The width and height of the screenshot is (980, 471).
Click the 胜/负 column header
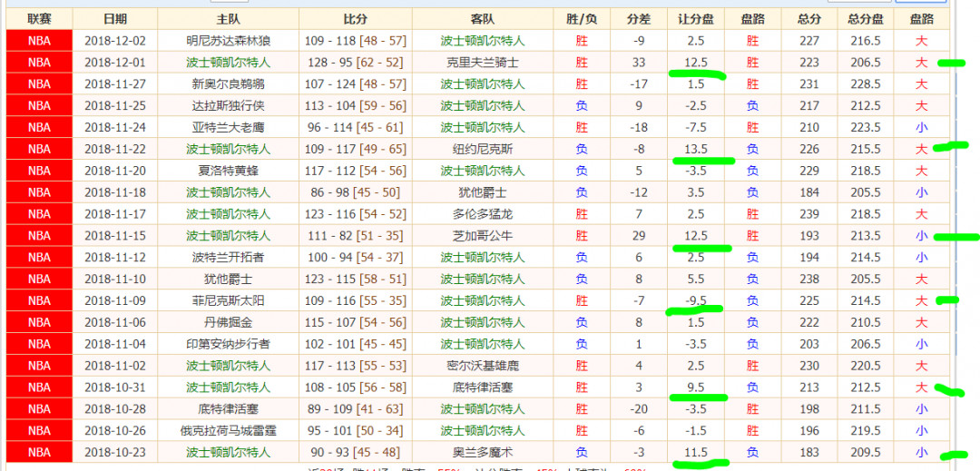click(582, 19)
